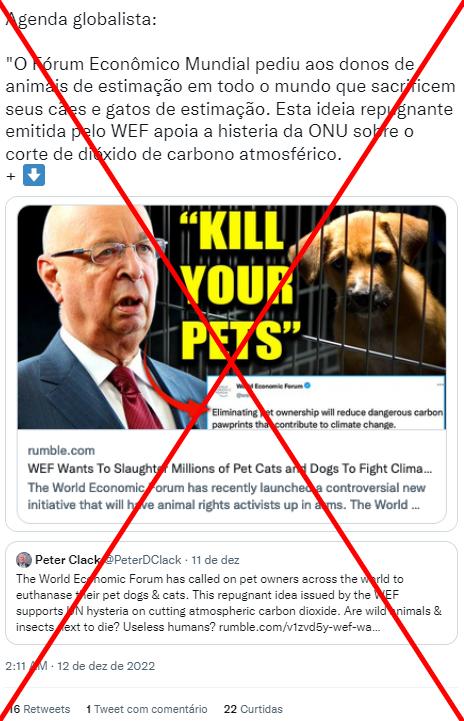The height and width of the screenshot is (721, 464).
Task: View the 16 Retweets list
Action: pos(39,709)
